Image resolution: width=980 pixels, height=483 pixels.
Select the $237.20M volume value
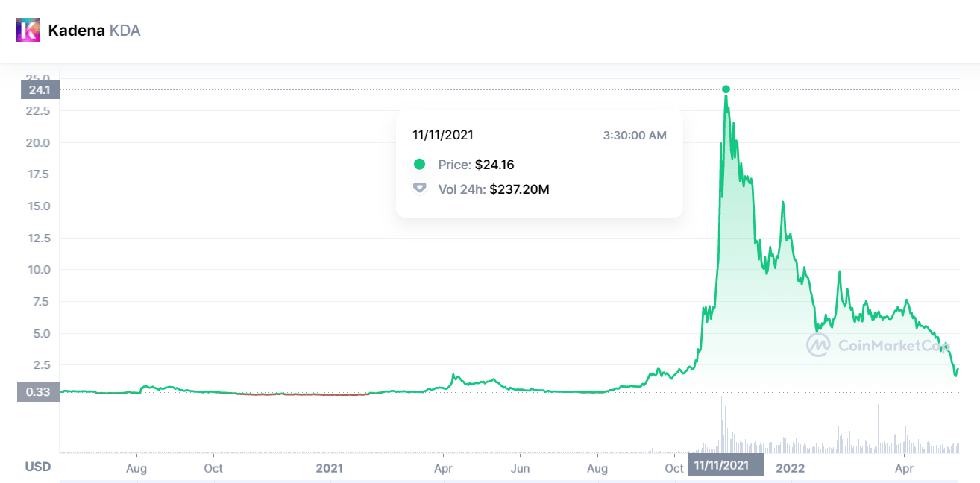pos(519,189)
